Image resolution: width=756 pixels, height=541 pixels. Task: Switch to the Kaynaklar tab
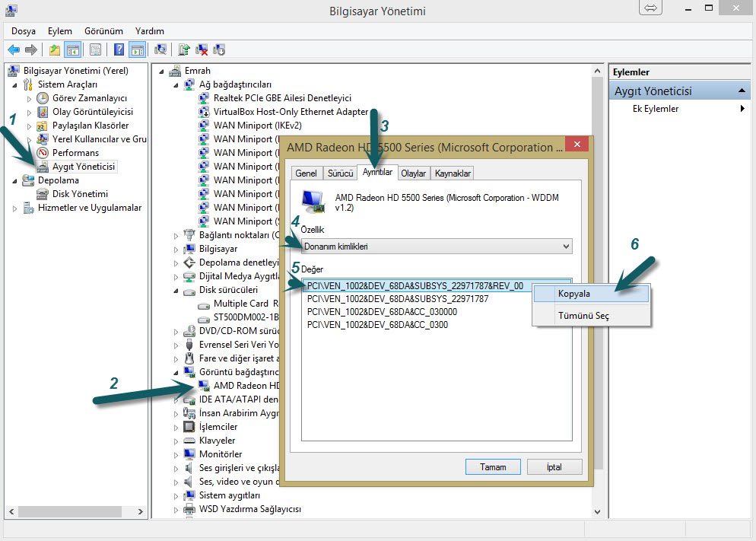point(453,173)
